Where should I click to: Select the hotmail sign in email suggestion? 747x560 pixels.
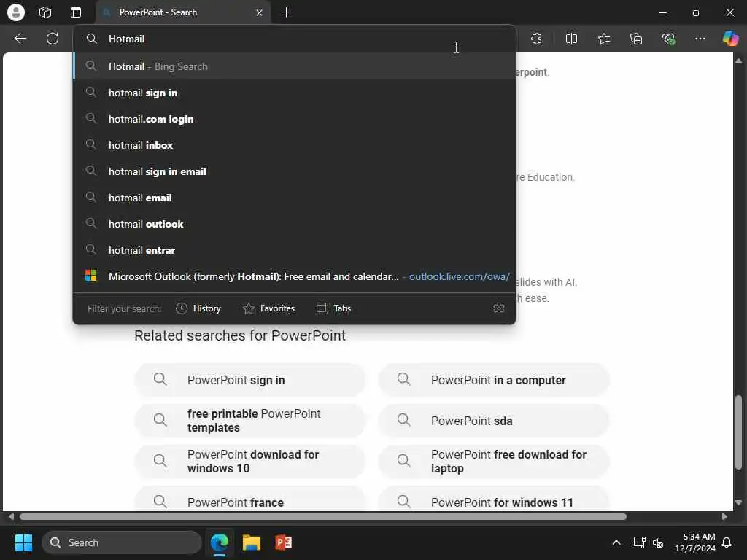[x=295, y=171]
